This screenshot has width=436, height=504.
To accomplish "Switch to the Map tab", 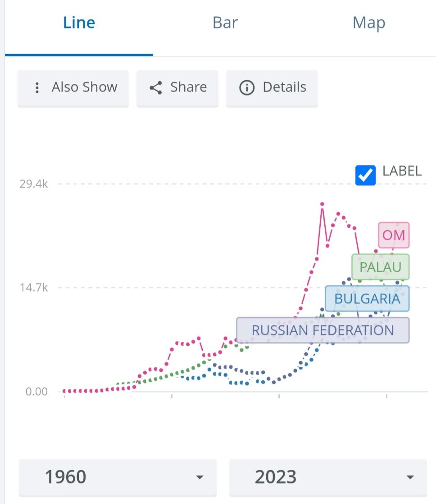I will click(369, 23).
